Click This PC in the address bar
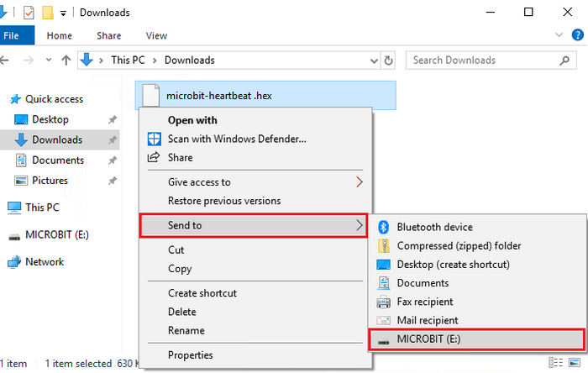Image resolution: width=588 pixels, height=373 pixels. [x=128, y=60]
